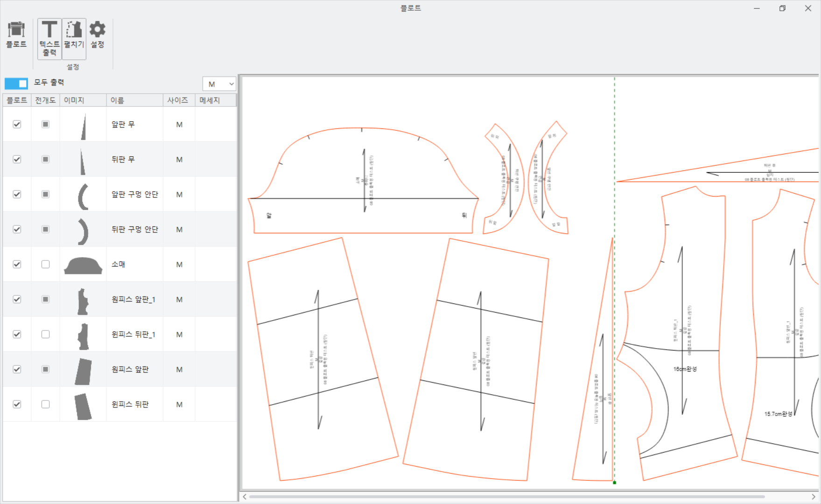
Task: Sort by the 메세지 column header
Action: point(216,100)
